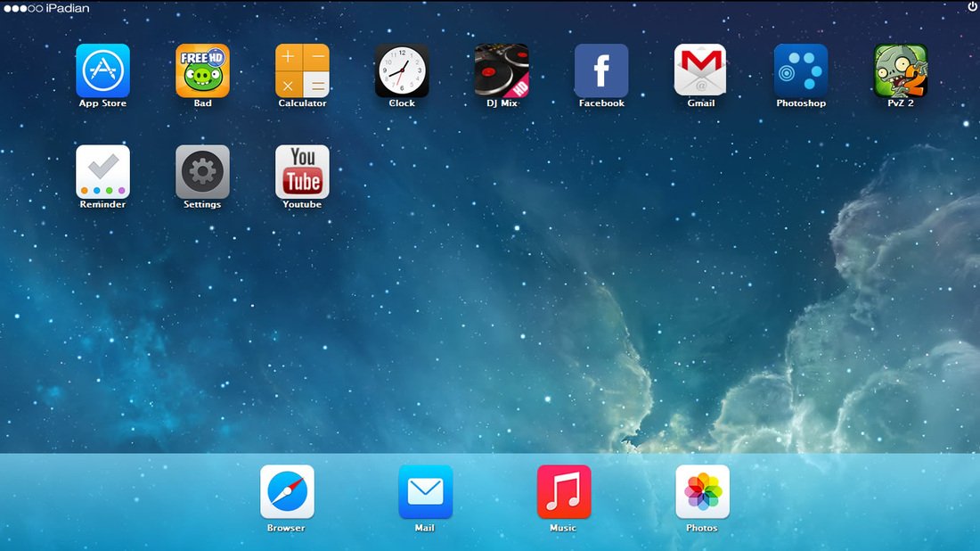Image resolution: width=980 pixels, height=551 pixels.
Task: Open the Gmail app
Action: click(701, 70)
